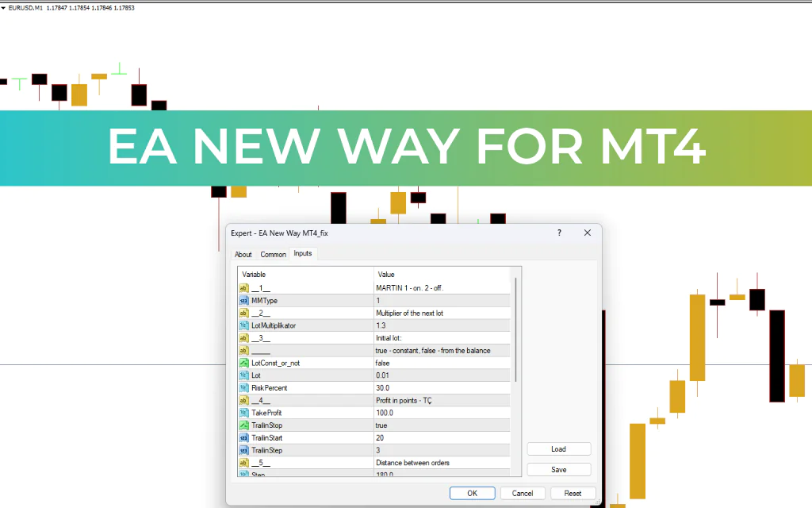This screenshot has width=812, height=508.
Task: Open the About tab
Action: pyautogui.click(x=243, y=254)
